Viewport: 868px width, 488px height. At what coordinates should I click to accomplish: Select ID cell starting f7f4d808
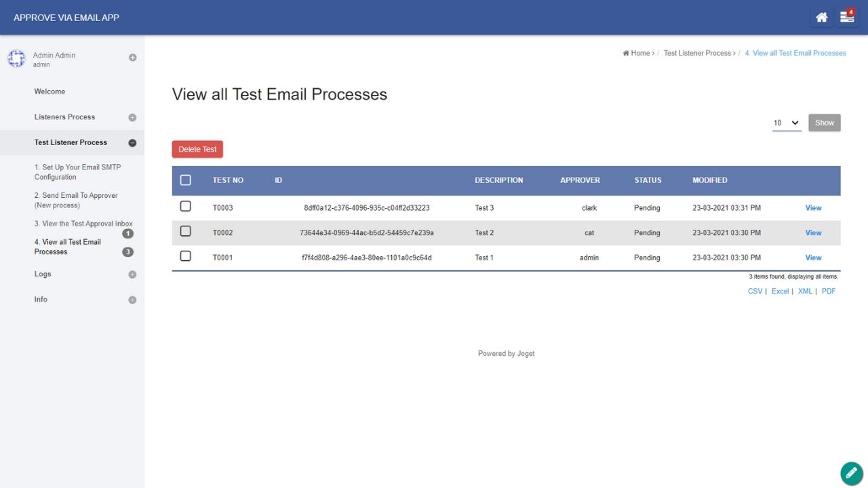click(x=367, y=258)
